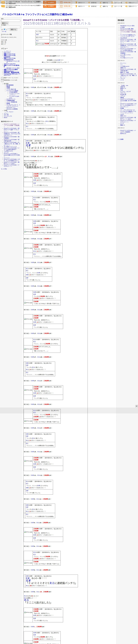This screenshot has width=138, height=644.
Task: Open 直轄Virtualboss in the menu
Action: pos(9,71)
